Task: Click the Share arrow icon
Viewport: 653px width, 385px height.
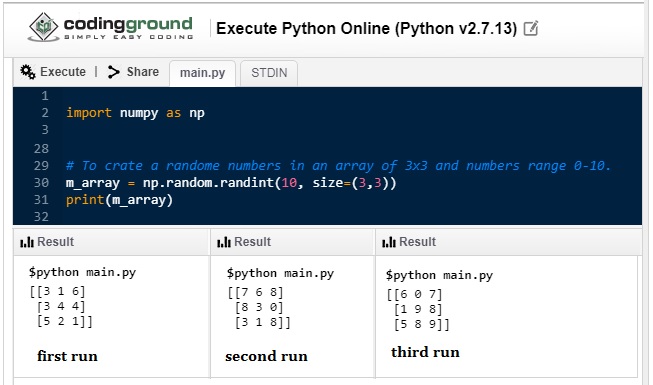Action: (x=113, y=72)
